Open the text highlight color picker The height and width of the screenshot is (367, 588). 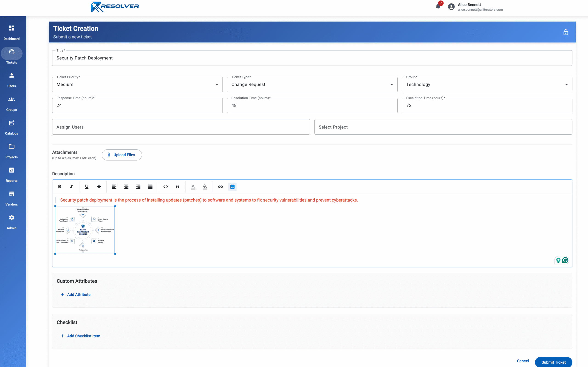coord(205,187)
